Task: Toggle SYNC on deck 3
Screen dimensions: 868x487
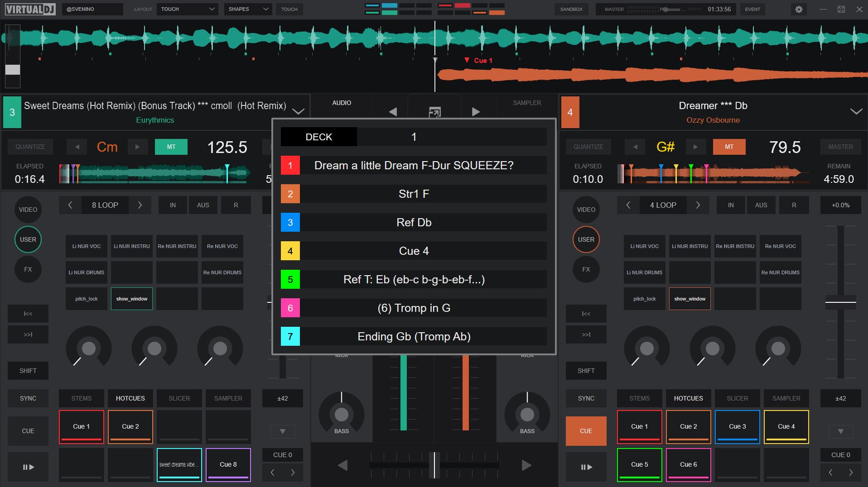Action: click(28, 398)
